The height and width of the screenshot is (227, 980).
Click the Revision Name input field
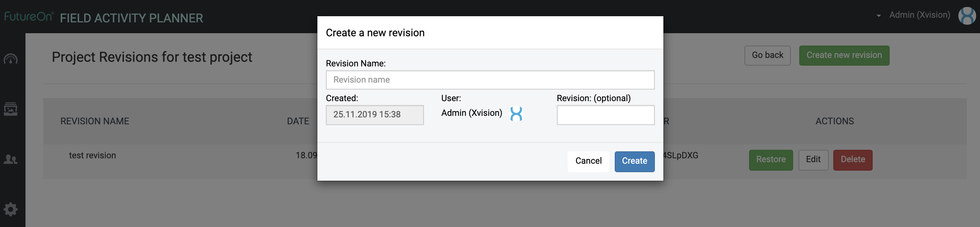pyautogui.click(x=490, y=80)
